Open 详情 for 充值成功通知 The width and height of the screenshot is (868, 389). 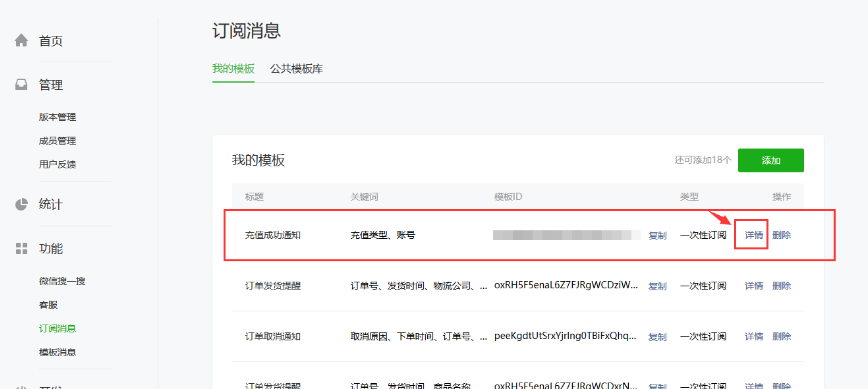pyautogui.click(x=753, y=235)
